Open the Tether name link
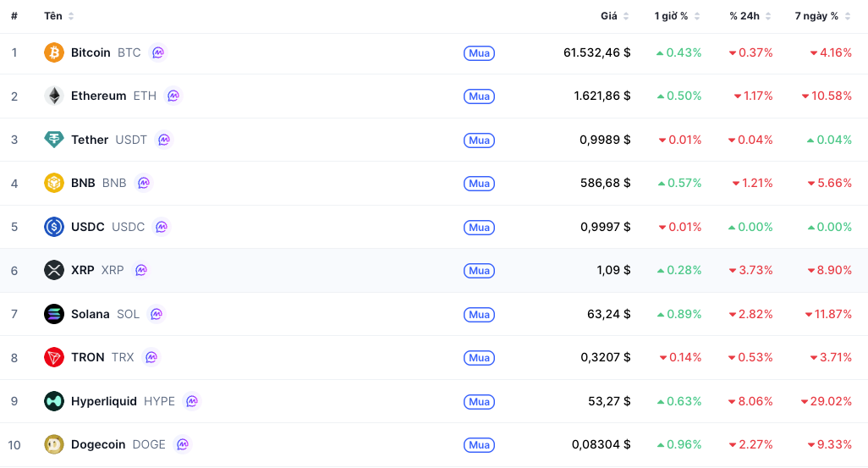This screenshot has width=868, height=468. [x=90, y=140]
